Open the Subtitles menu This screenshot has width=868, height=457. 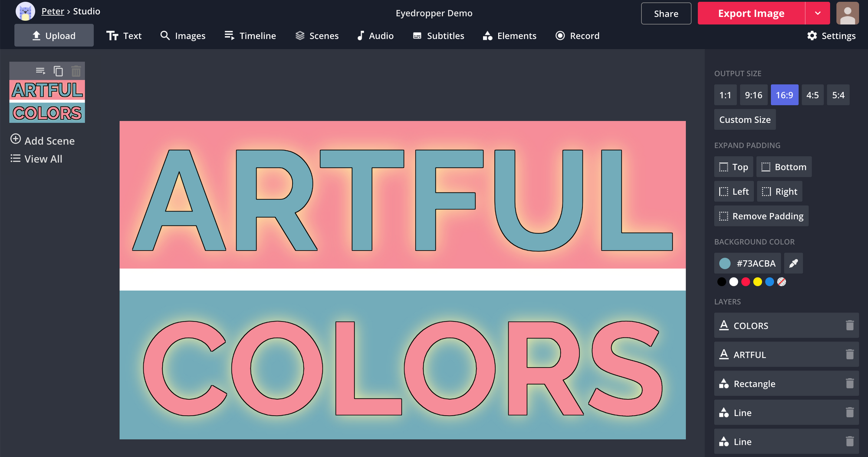pos(438,36)
